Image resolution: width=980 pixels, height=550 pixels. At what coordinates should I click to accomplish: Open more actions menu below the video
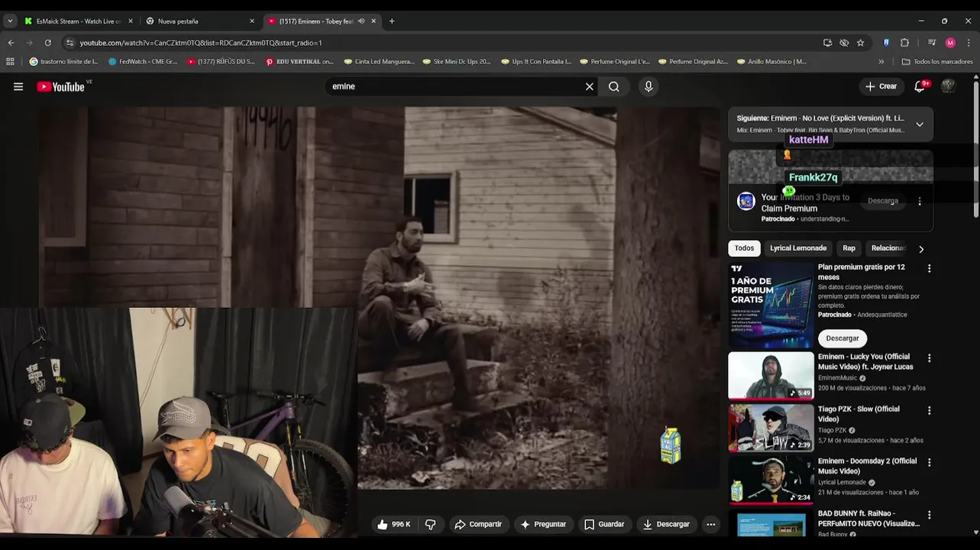tap(710, 524)
